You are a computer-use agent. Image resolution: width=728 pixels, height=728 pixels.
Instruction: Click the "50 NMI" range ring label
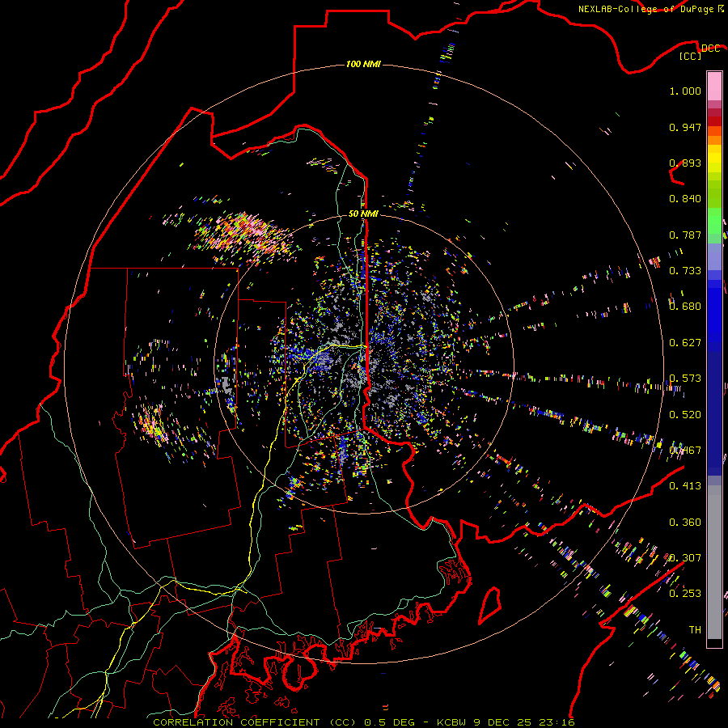[363, 214]
